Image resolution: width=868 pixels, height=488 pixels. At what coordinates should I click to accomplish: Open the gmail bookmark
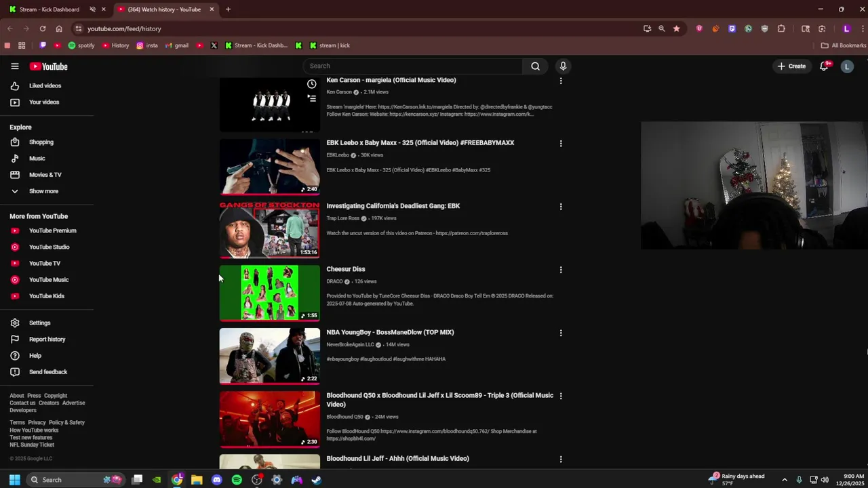tap(177, 45)
